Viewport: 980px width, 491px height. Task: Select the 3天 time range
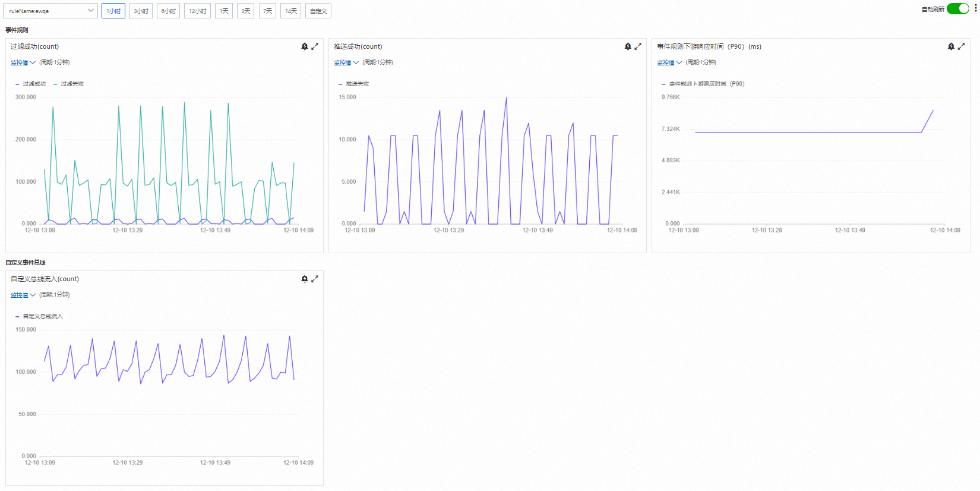(246, 11)
